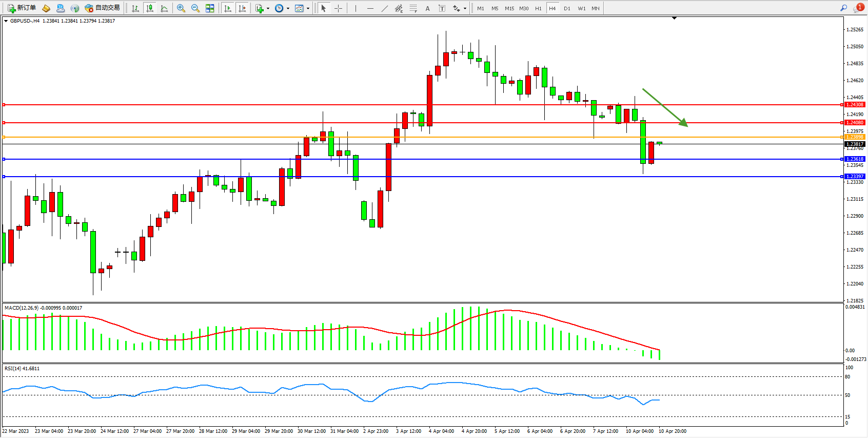Image resolution: width=868 pixels, height=438 pixels.
Task: Select the crosshair tool
Action: (x=338, y=8)
